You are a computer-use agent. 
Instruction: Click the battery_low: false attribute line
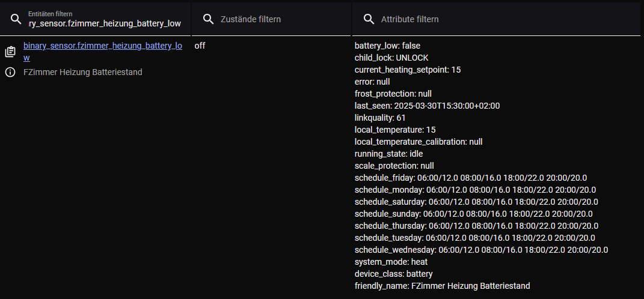click(391, 46)
